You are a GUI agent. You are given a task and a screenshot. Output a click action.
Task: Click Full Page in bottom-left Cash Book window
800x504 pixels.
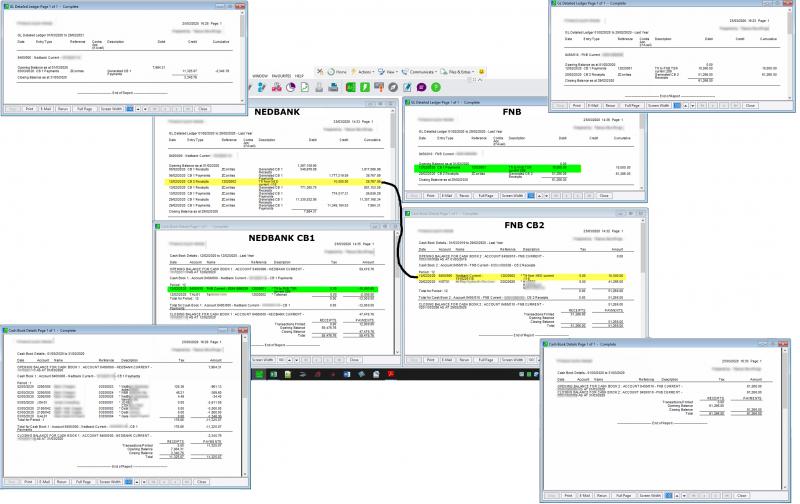click(83, 482)
